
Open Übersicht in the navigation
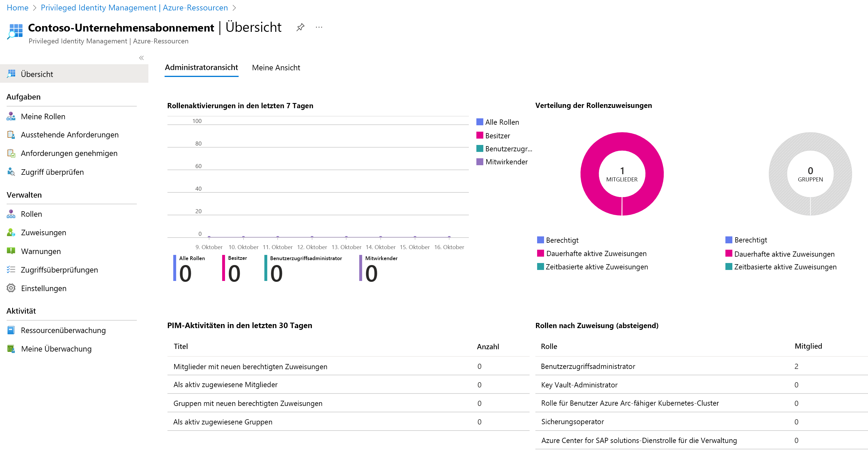(x=74, y=74)
